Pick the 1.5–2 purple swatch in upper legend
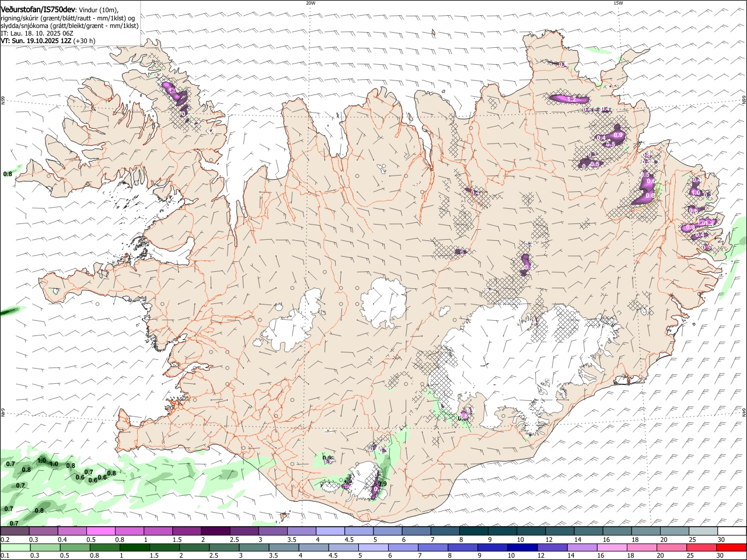The height and width of the screenshot is (560, 747). (x=187, y=531)
